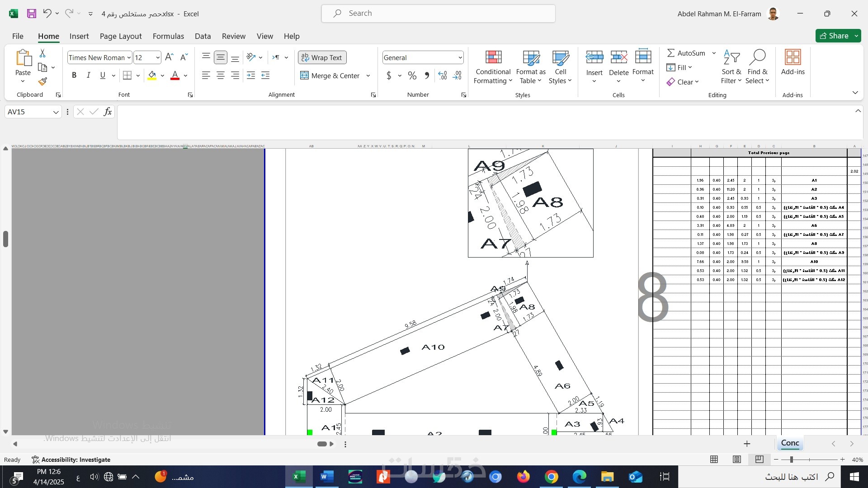
Task: Click the Save icon in title bar
Action: (32, 14)
